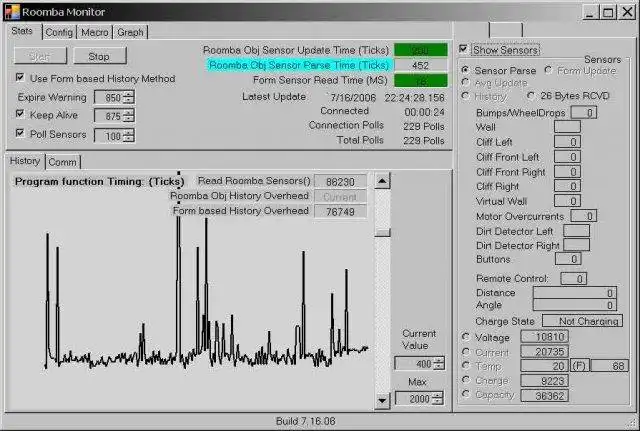Viewport: 640px width, 431px height.
Task: Click the Sensor Parse Time value 452
Action: point(420,65)
